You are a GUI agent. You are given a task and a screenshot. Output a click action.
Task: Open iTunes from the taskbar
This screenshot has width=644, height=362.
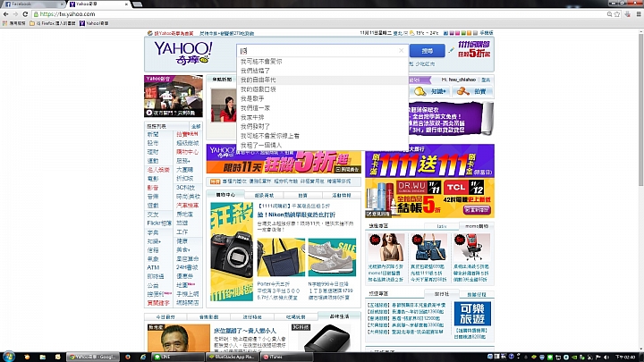(x=286, y=357)
